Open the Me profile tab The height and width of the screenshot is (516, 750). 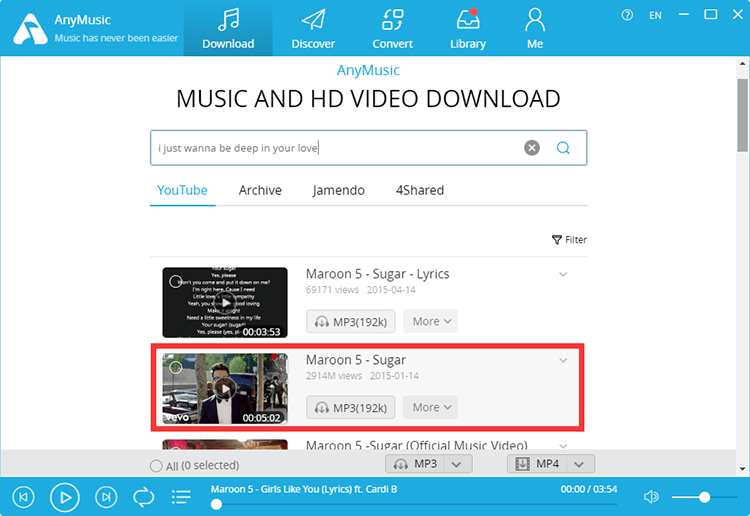[535, 29]
